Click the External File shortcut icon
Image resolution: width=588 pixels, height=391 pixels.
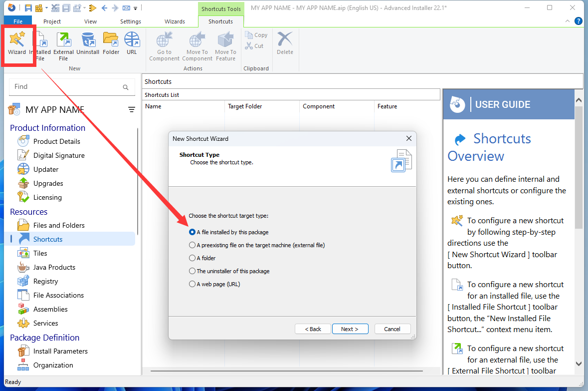point(63,43)
